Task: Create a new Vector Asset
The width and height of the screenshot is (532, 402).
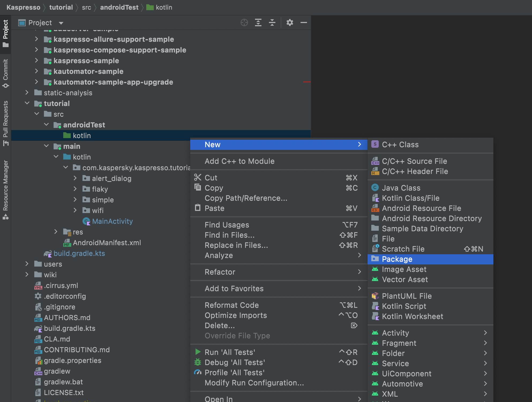Action: pyautogui.click(x=430, y=279)
